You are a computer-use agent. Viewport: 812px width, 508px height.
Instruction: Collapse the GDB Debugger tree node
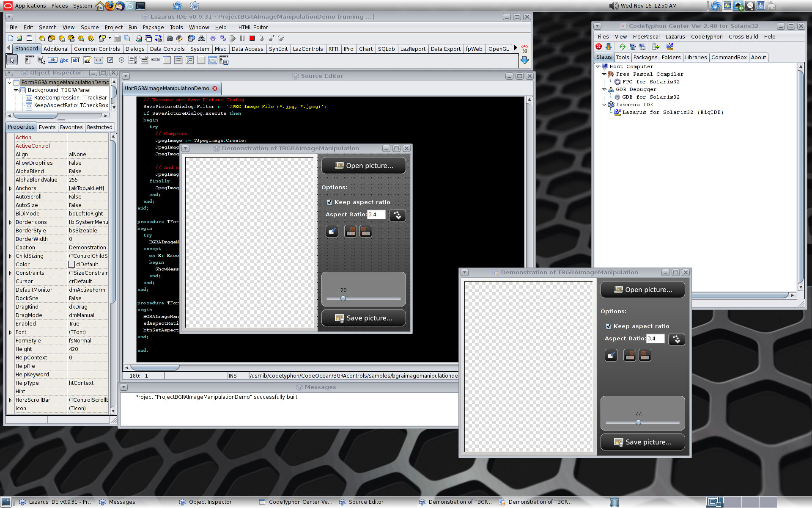pyautogui.click(x=604, y=89)
